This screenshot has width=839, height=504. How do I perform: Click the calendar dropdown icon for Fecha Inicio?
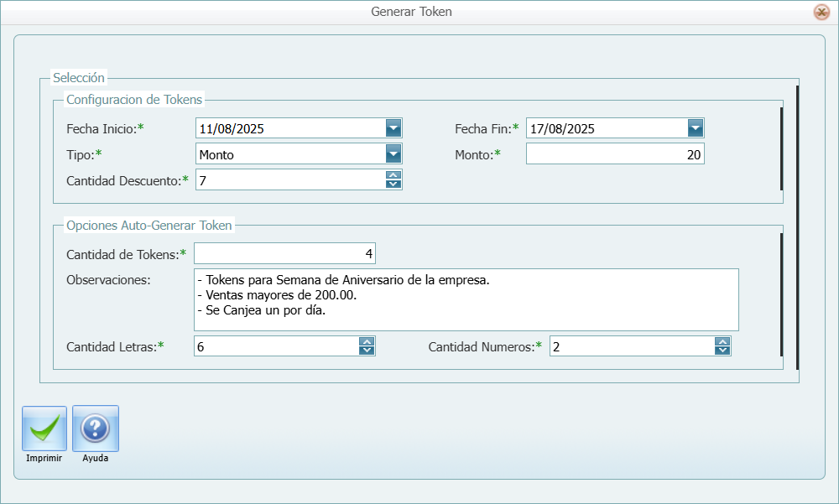[393, 127]
